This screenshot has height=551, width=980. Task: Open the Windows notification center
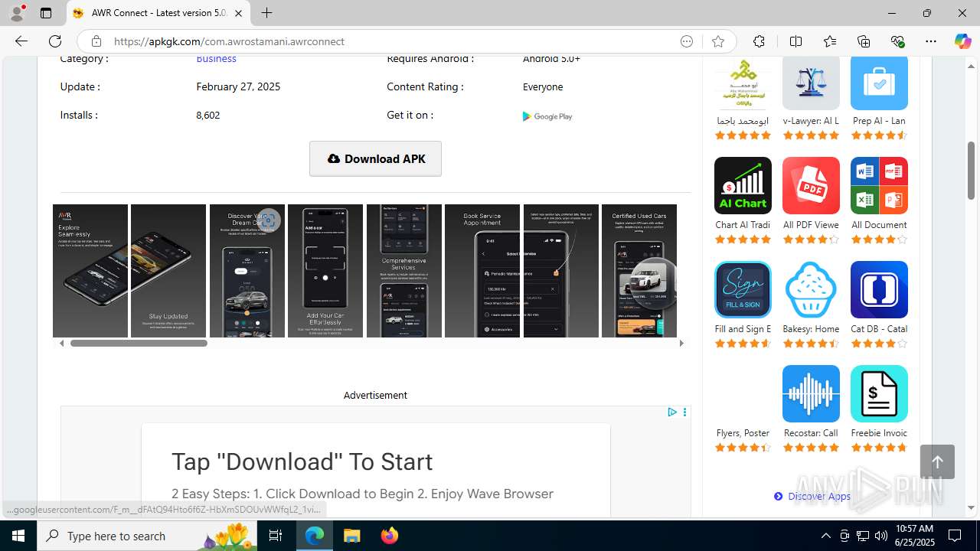955,536
